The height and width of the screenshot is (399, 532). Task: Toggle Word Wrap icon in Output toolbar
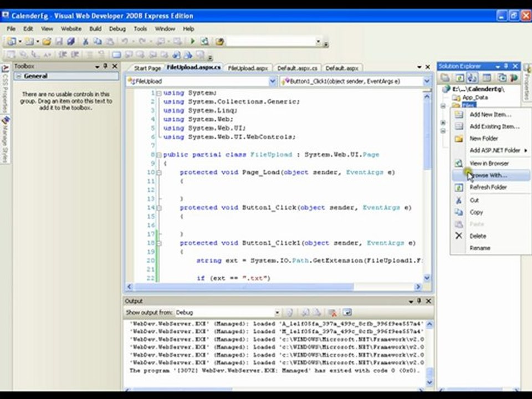click(x=347, y=313)
